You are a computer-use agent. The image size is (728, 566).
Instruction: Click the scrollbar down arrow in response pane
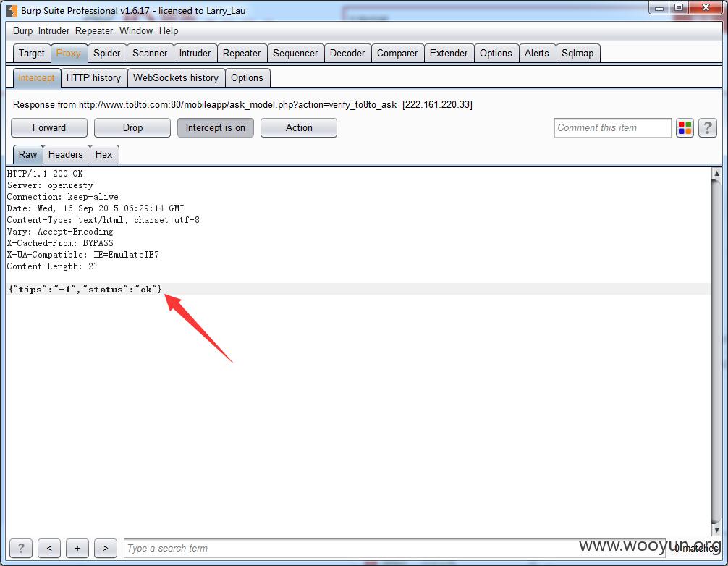pos(717,529)
